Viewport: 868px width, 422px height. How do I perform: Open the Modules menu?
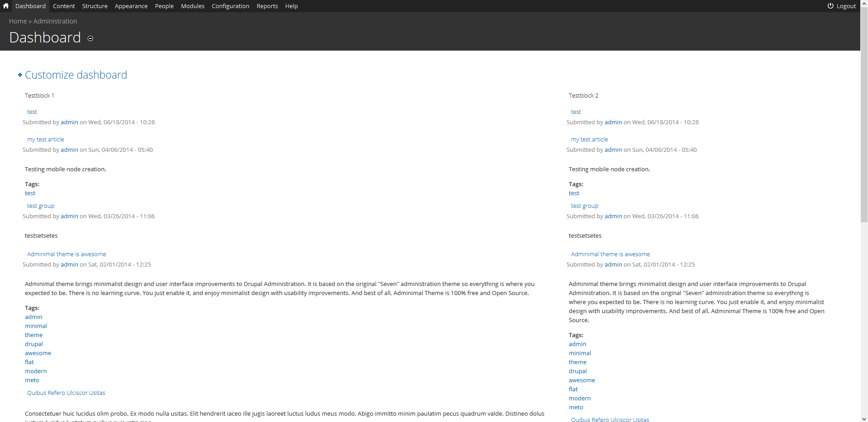point(192,6)
